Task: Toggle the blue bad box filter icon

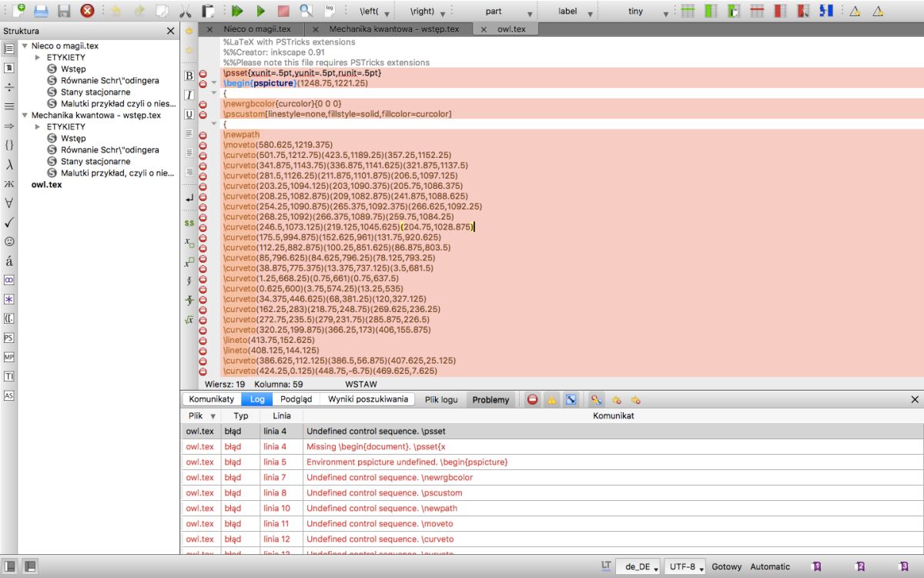Action: [571, 399]
